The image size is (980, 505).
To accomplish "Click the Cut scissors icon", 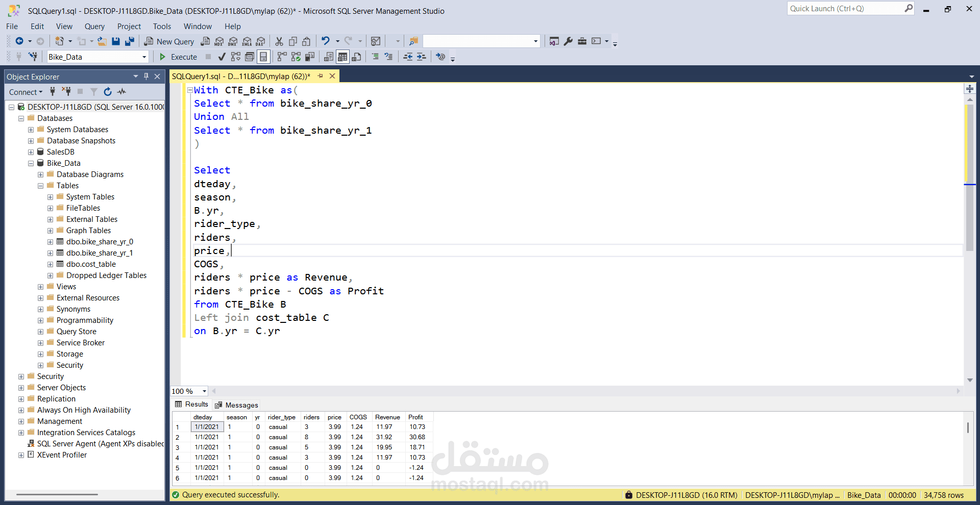I will point(279,41).
